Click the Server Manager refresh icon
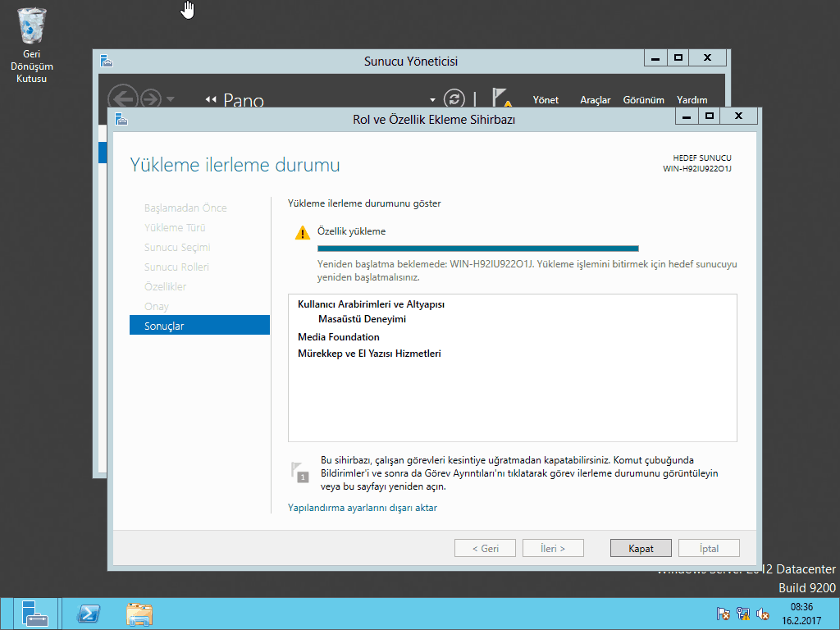This screenshot has width=840, height=630. tap(454, 98)
